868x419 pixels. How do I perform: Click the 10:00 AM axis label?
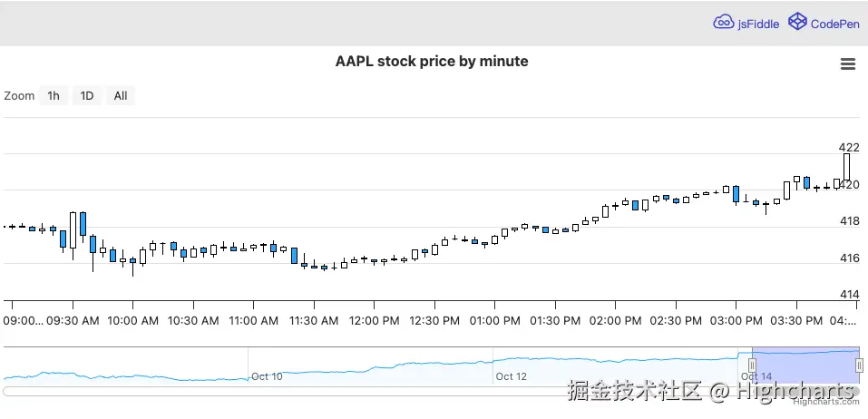132,320
